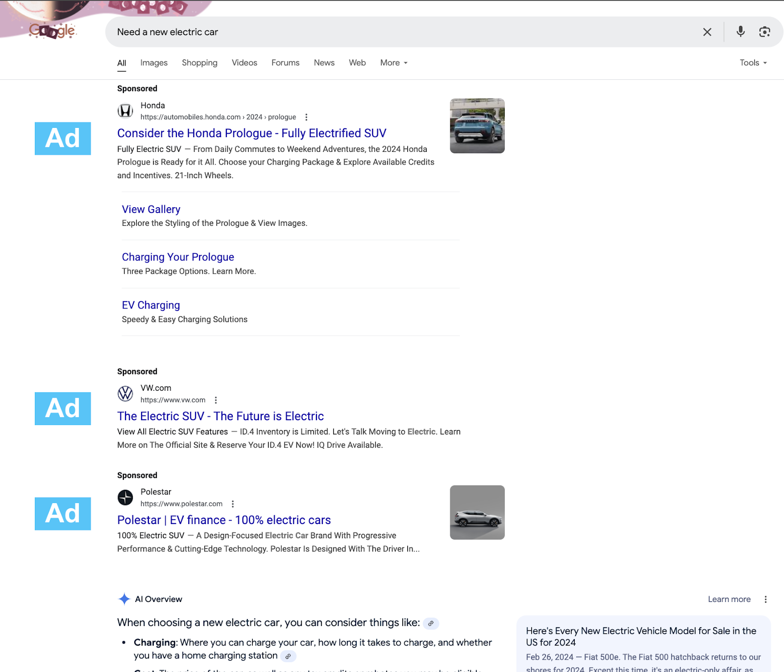Click the https://www.vw.com URL text
The image size is (784, 672).
tap(173, 400)
